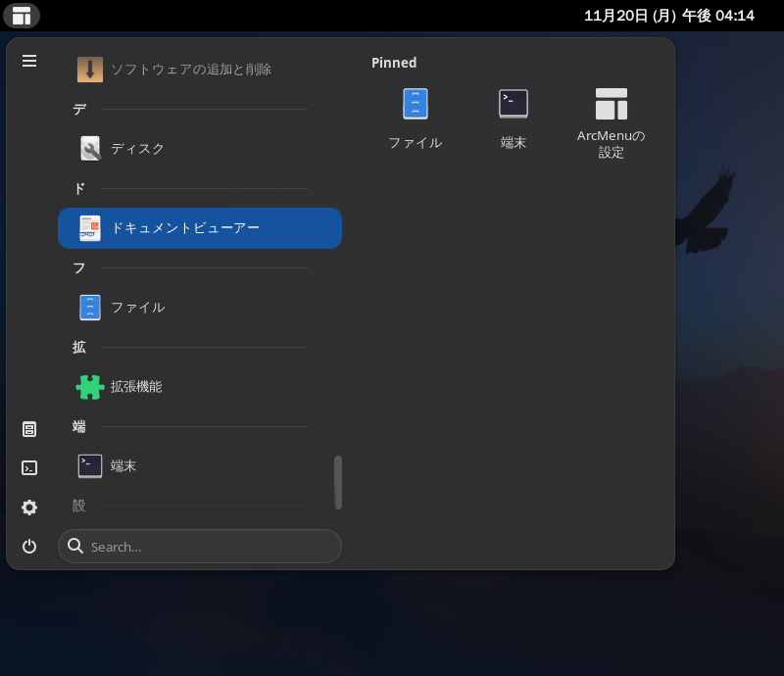The image size is (784, 676).
Task: Click the 端 section header
Action: 79,426
